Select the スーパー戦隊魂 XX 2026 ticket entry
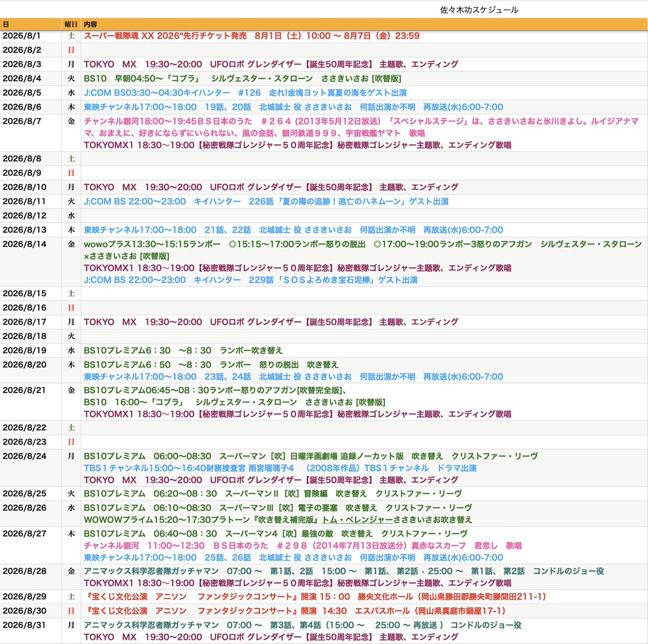This screenshot has height=644, width=648. coord(252,36)
